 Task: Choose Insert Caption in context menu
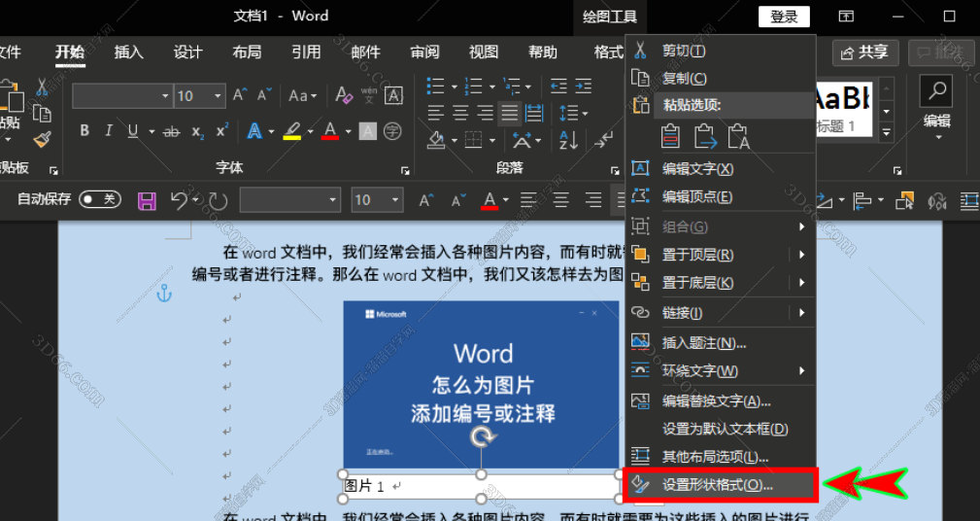pos(722,343)
